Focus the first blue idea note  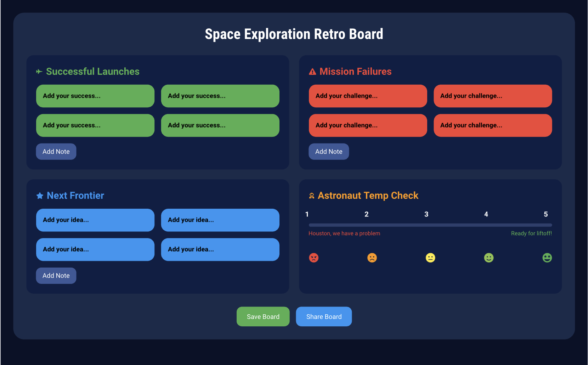[x=95, y=220]
